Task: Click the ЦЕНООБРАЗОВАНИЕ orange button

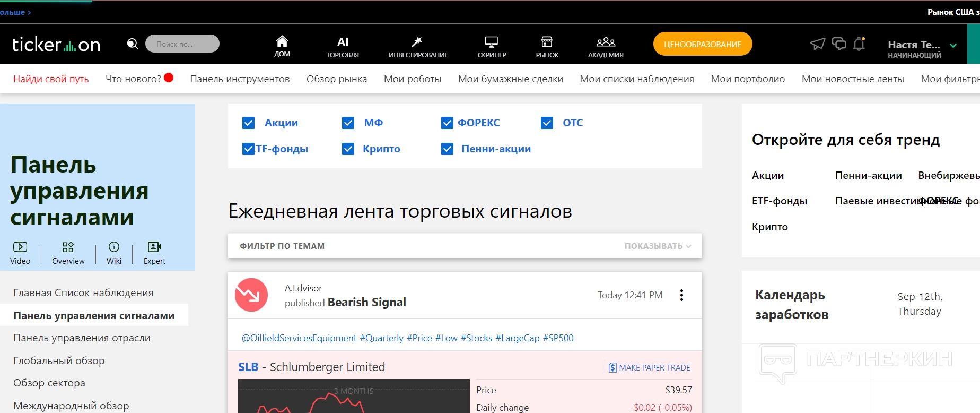Action: 703,44
